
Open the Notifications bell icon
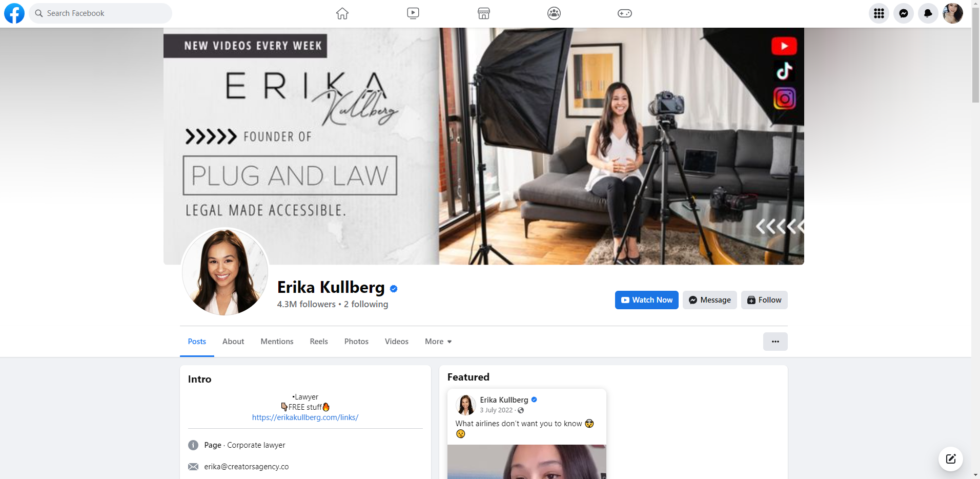(x=928, y=13)
